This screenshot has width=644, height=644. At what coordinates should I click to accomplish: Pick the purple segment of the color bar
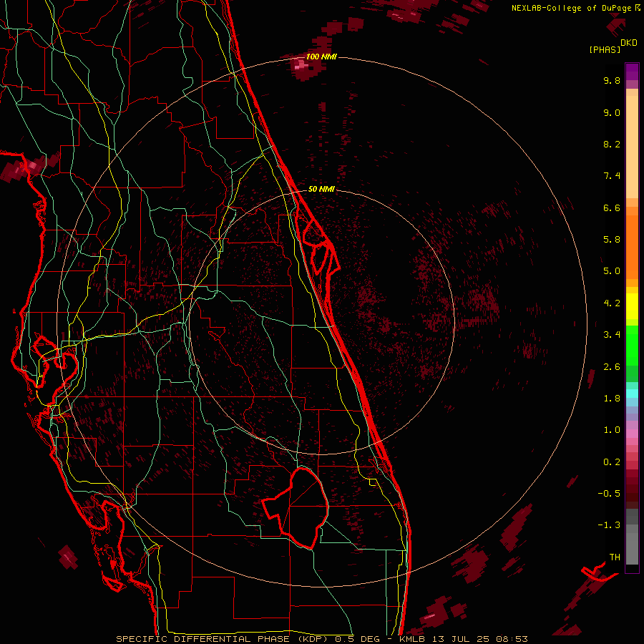point(632,72)
